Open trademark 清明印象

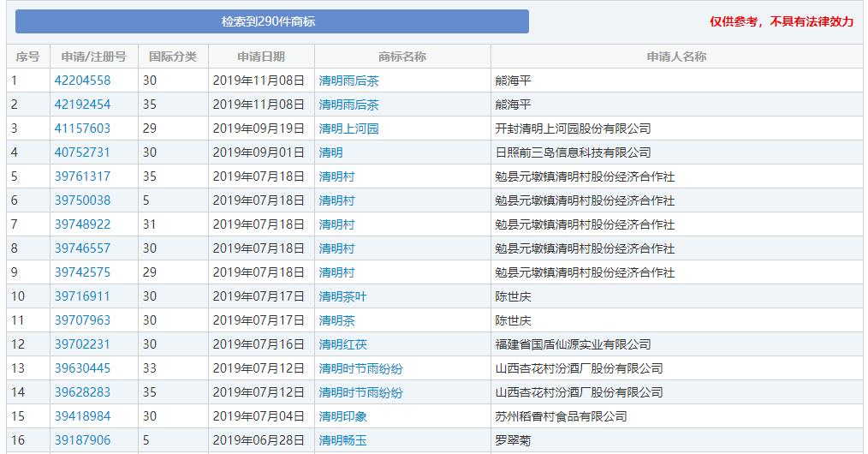tap(342, 416)
